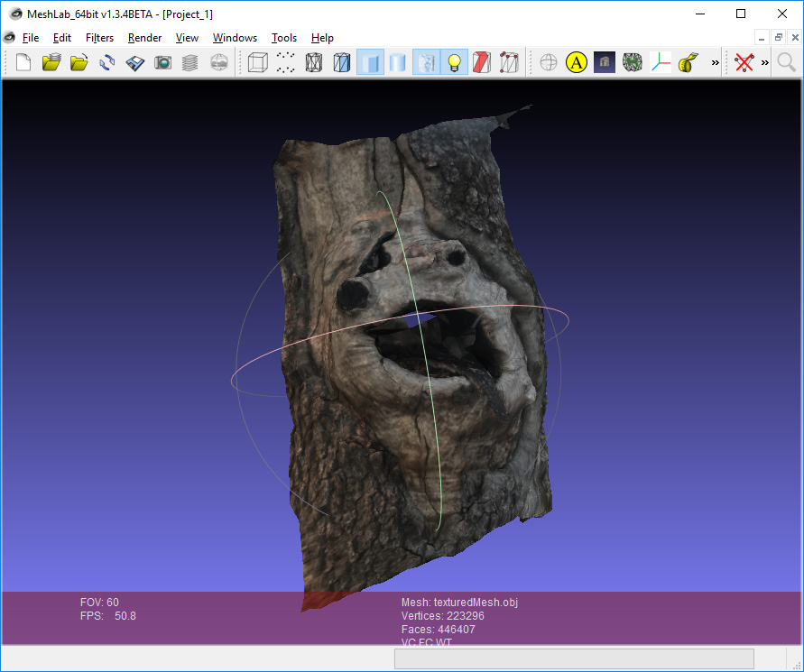804x672 pixels.
Task: Click the Save floppy disk icon
Action: pyautogui.click(x=135, y=62)
